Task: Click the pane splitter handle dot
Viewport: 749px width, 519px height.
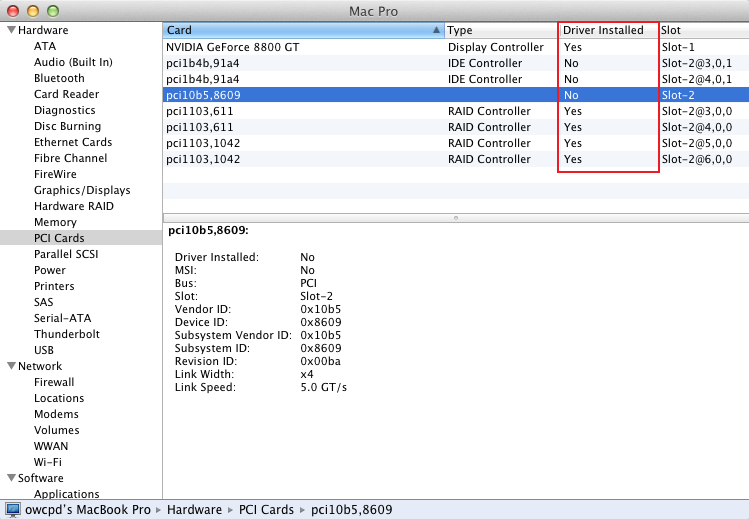Action: 456,217
